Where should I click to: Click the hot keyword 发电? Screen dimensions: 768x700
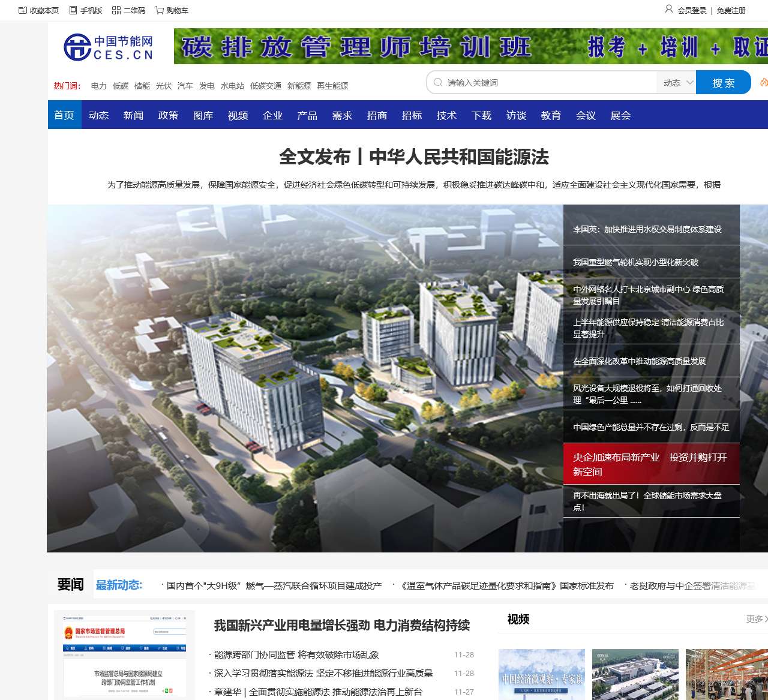(207, 86)
